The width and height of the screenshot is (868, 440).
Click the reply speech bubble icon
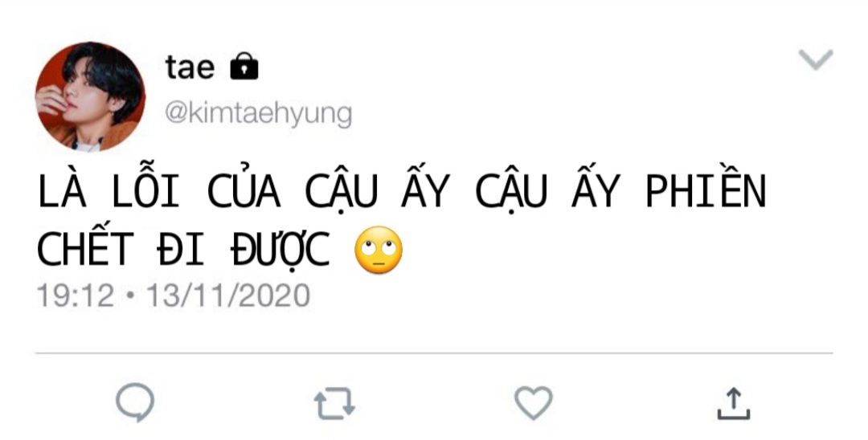tap(135, 401)
